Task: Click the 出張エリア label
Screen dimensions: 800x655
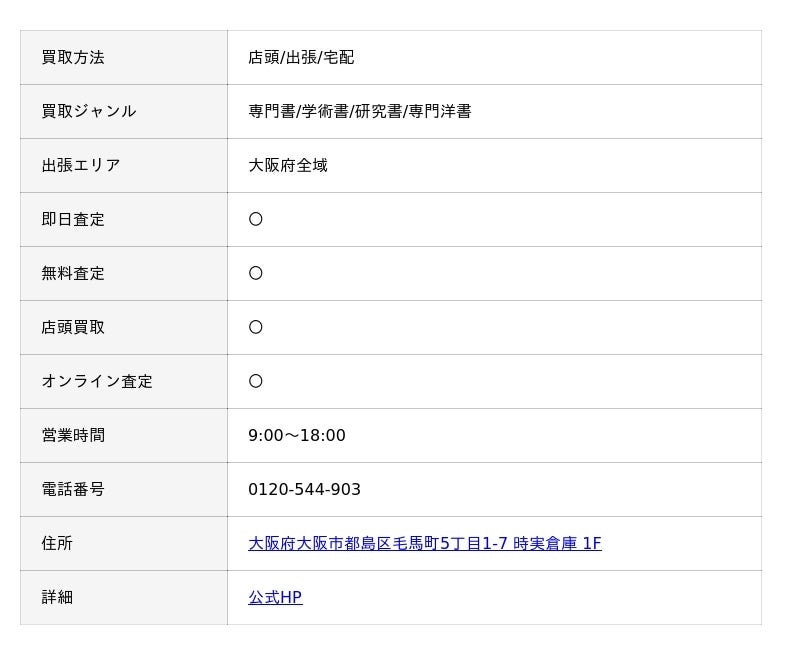Action: point(80,165)
